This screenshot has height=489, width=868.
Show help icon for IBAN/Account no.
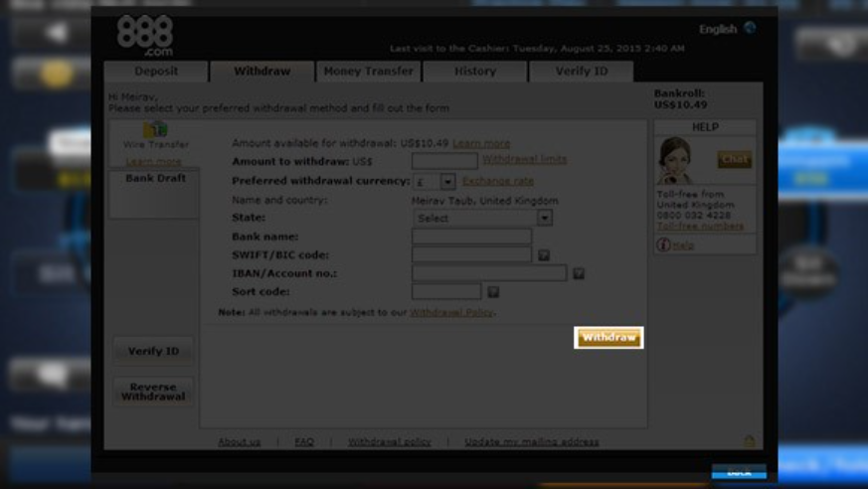[x=579, y=273]
